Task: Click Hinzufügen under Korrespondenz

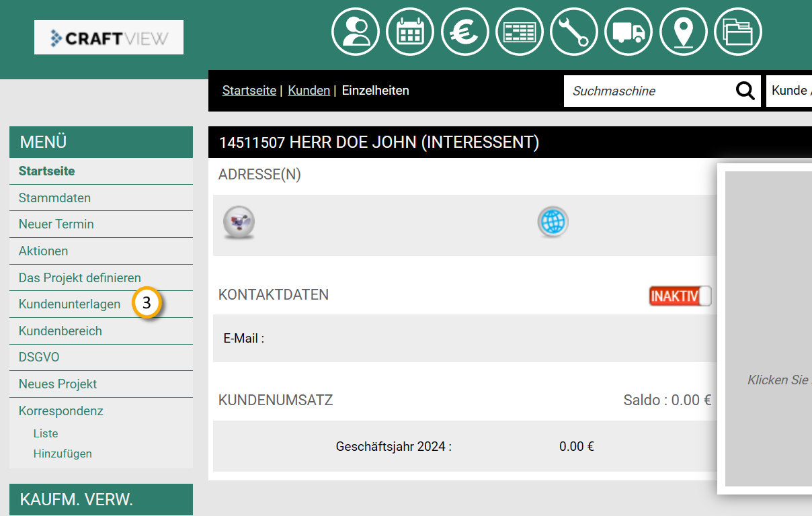Action: [x=63, y=454]
